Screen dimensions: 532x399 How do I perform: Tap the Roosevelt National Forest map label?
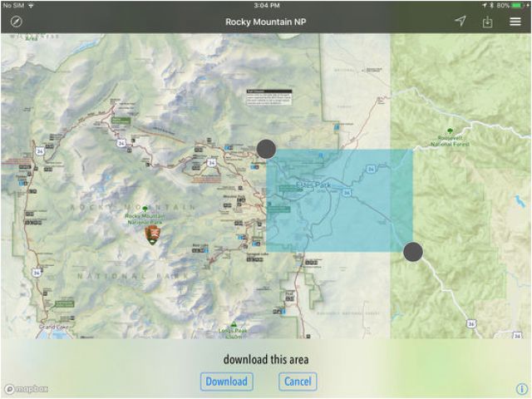click(450, 142)
